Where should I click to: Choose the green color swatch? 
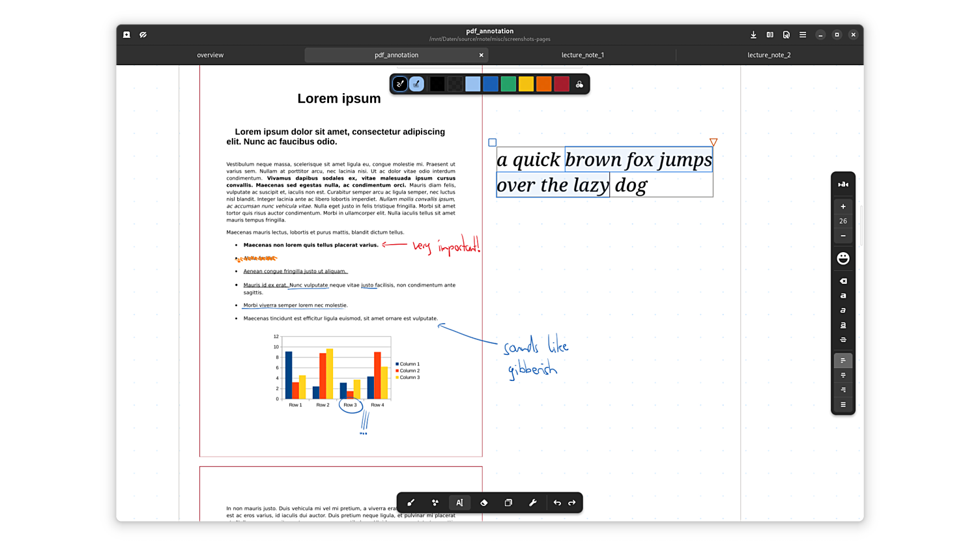(508, 84)
